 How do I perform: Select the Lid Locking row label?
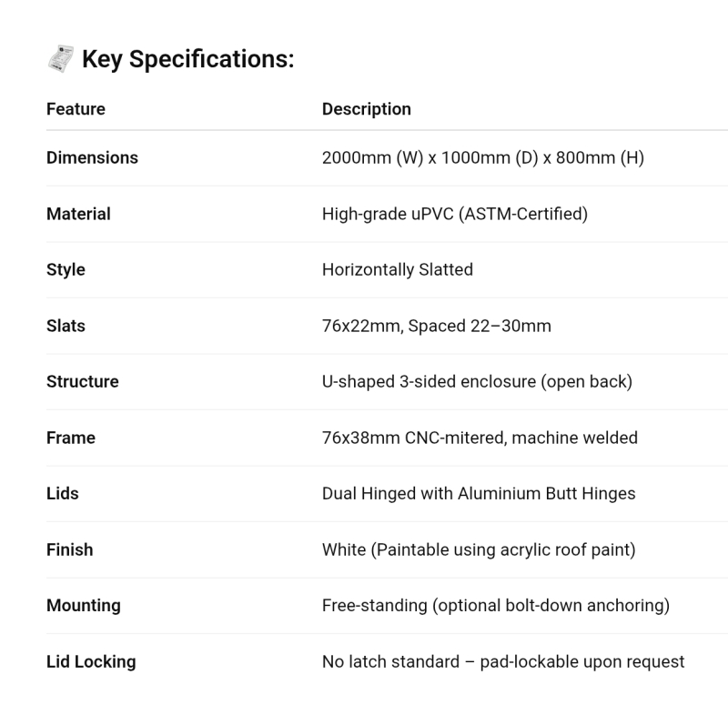91,661
